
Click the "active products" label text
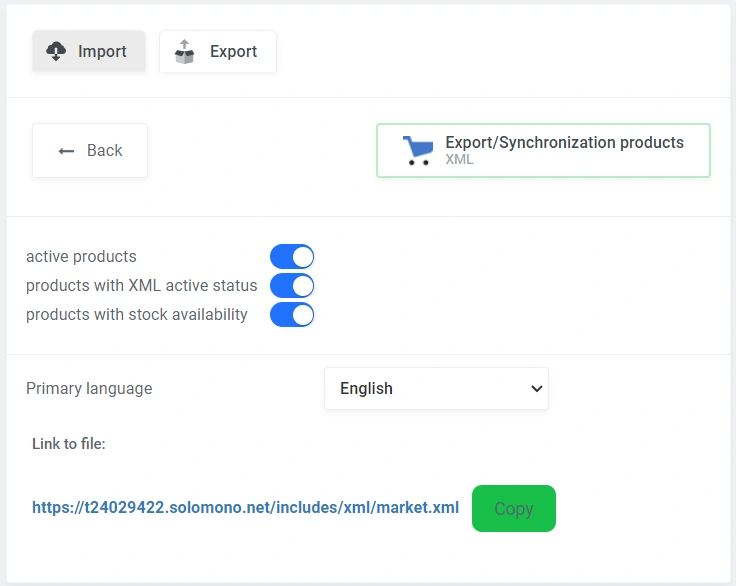coord(81,256)
